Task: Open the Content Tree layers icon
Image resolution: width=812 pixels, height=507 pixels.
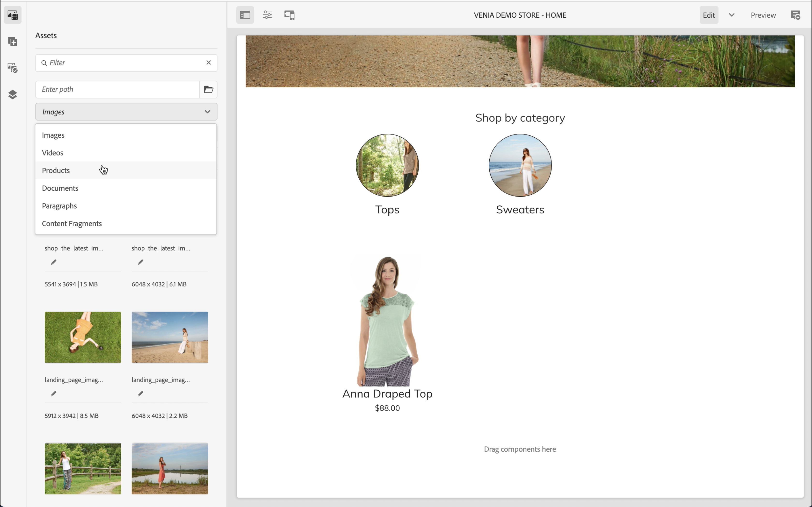Action: point(12,95)
